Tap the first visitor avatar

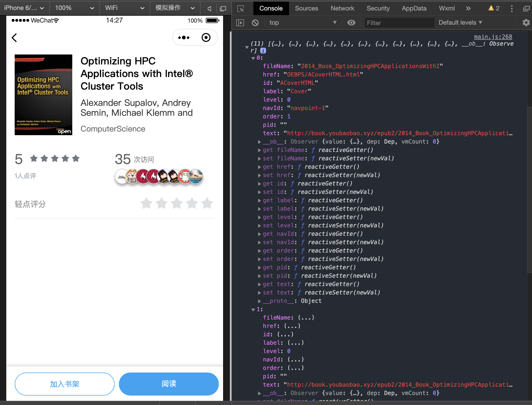(x=121, y=177)
